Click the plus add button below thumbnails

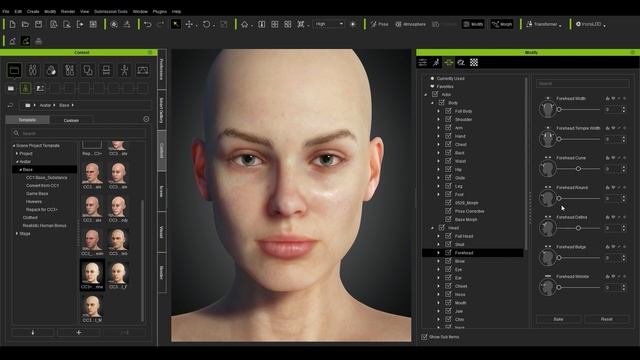(x=79, y=332)
